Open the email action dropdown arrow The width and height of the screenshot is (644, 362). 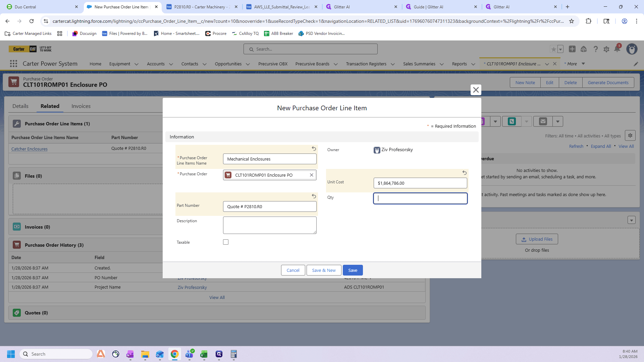558,121
